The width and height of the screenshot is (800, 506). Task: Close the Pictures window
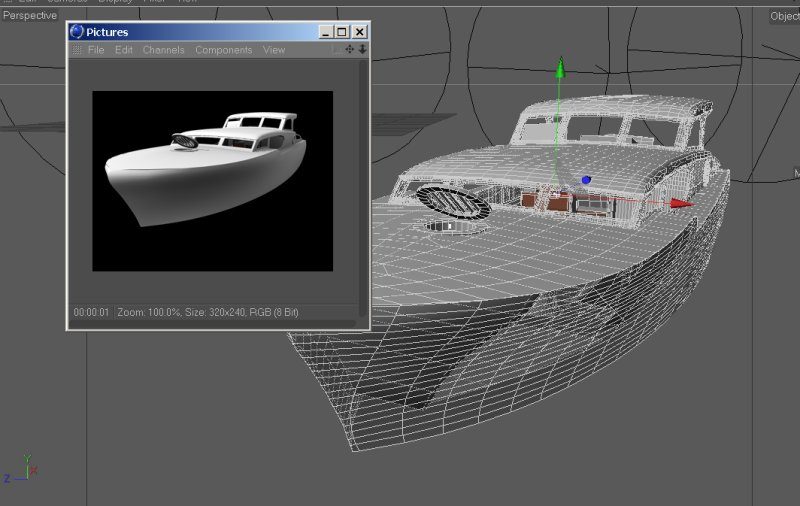(360, 32)
